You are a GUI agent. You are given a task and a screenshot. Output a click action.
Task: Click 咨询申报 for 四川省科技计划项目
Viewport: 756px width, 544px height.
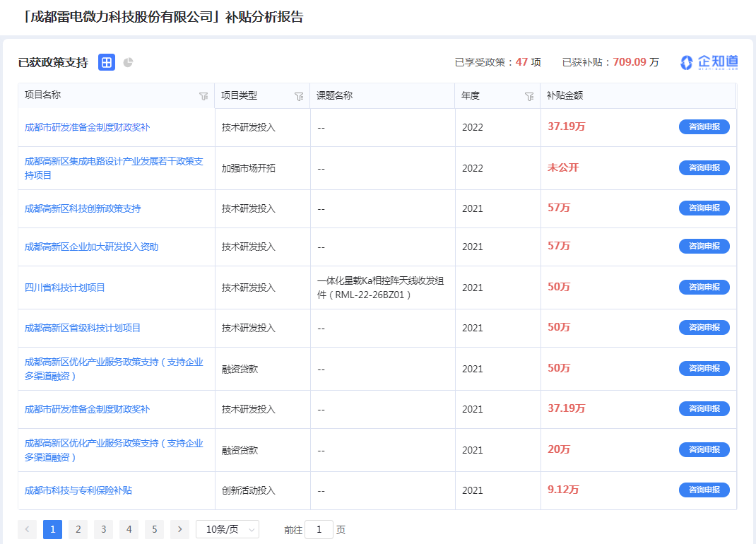pyautogui.click(x=704, y=288)
